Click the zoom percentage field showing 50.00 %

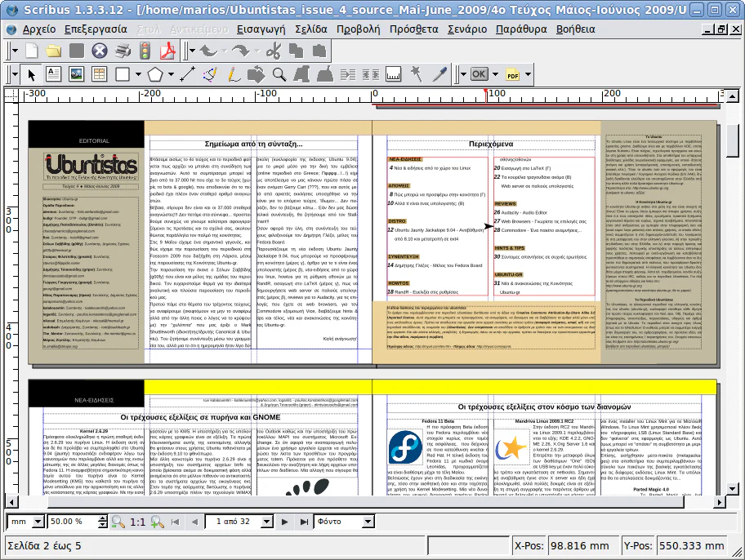coord(72,522)
